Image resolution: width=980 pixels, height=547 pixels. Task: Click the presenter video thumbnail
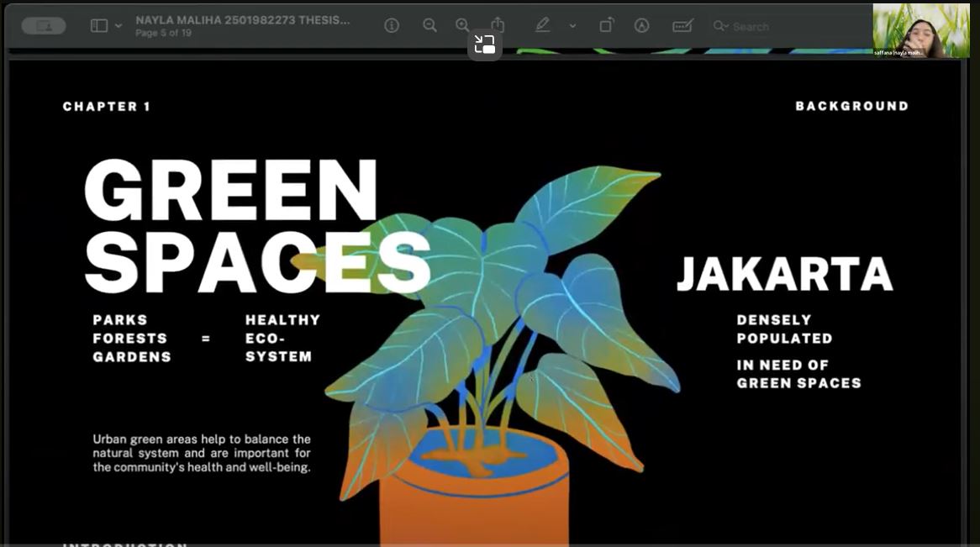click(x=920, y=30)
